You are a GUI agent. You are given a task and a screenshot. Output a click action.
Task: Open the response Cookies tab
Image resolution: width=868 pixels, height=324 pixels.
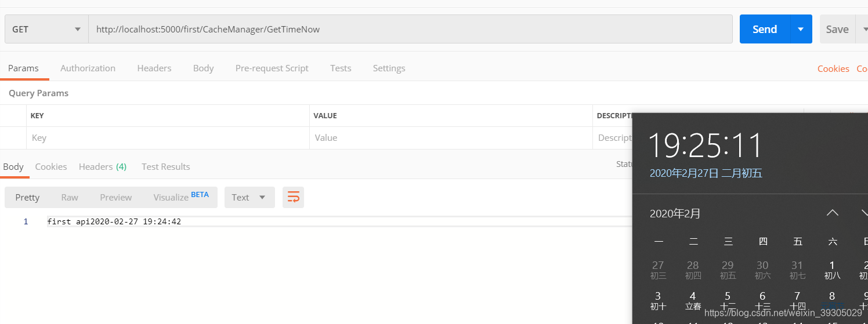pos(51,166)
